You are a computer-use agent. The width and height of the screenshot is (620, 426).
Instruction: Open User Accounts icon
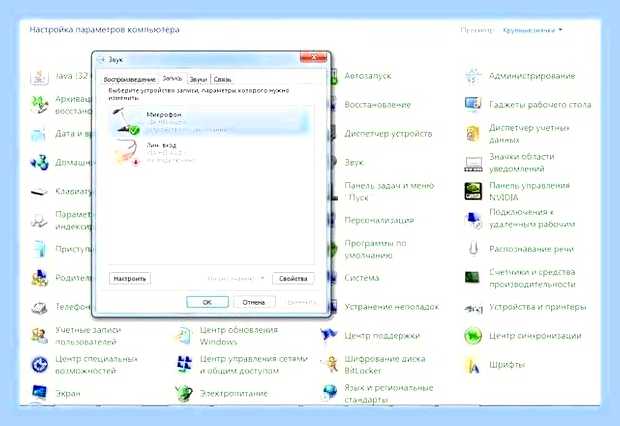40,336
